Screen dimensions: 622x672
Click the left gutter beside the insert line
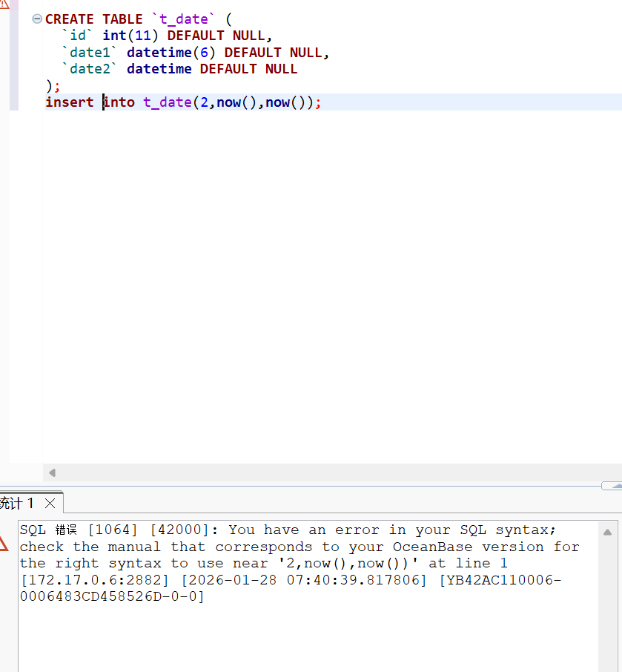coord(13,102)
